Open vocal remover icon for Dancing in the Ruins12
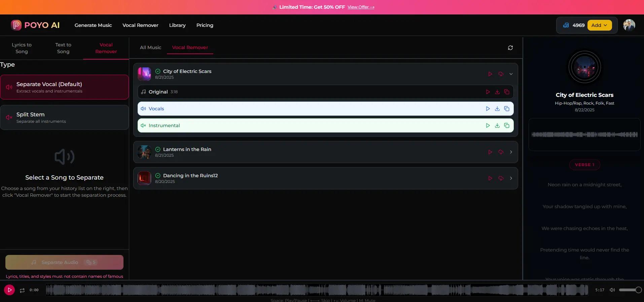The width and height of the screenshot is (644, 302). click(501, 178)
